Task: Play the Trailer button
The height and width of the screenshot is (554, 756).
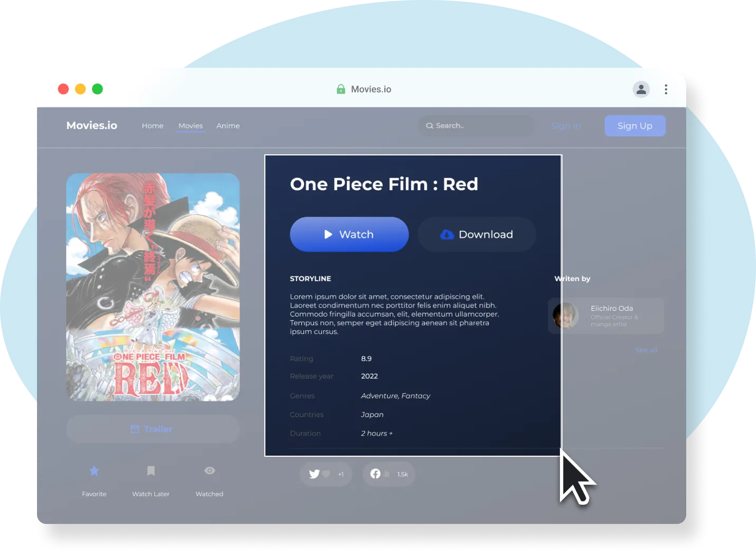Action: tap(153, 429)
